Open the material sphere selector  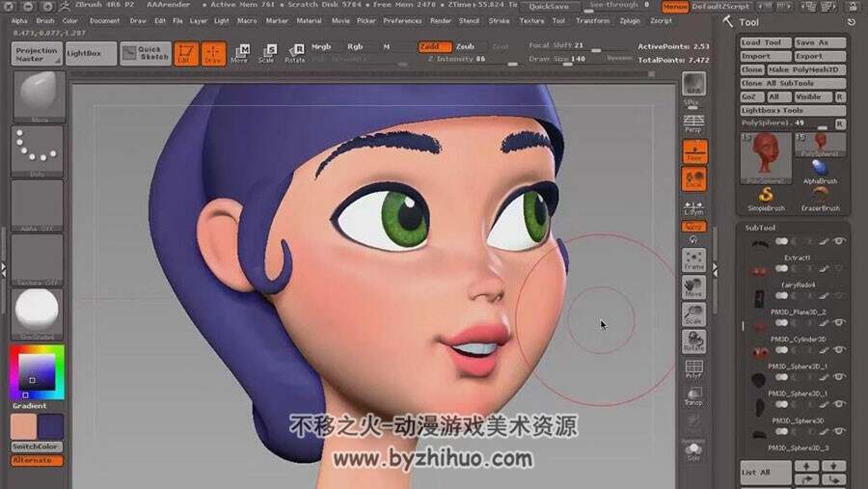(37, 314)
